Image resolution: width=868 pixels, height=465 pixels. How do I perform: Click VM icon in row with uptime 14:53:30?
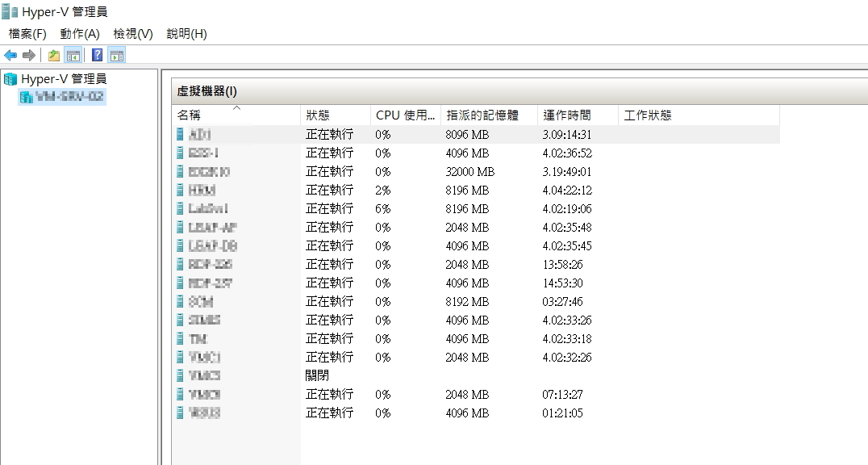coord(180,283)
